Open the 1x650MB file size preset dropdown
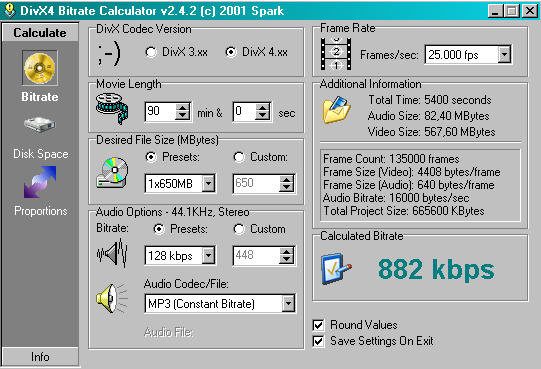 [208, 183]
